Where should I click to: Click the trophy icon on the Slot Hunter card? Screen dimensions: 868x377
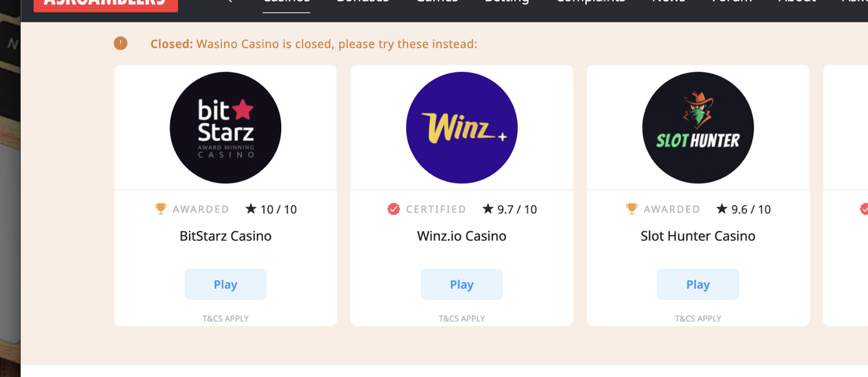632,209
